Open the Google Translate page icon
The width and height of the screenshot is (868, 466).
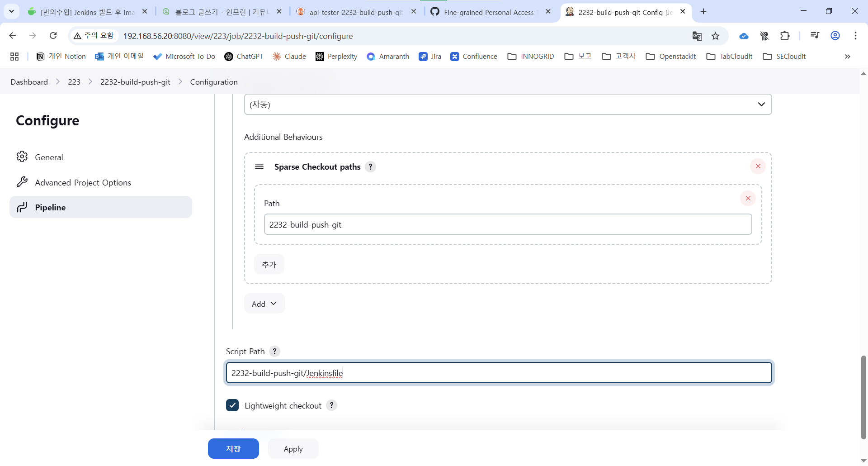pyautogui.click(x=697, y=36)
